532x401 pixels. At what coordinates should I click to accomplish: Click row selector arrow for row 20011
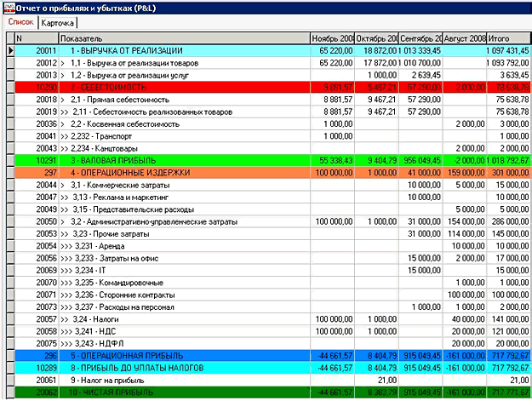pyautogui.click(x=10, y=51)
